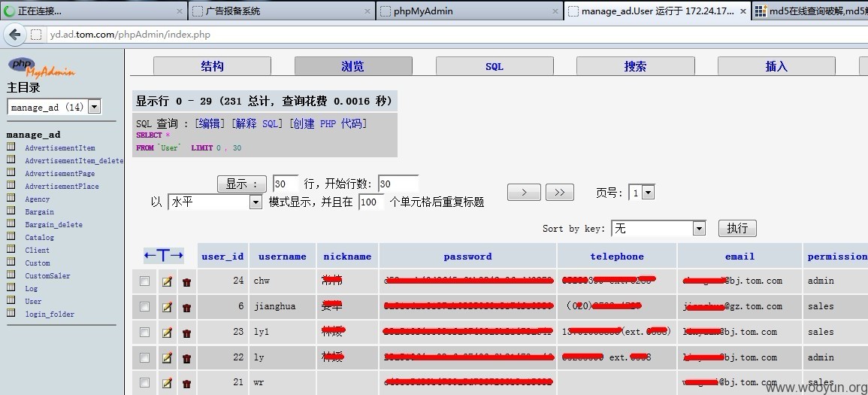Jump to last page with >> button
The width and height of the screenshot is (868, 395).
pyautogui.click(x=560, y=193)
